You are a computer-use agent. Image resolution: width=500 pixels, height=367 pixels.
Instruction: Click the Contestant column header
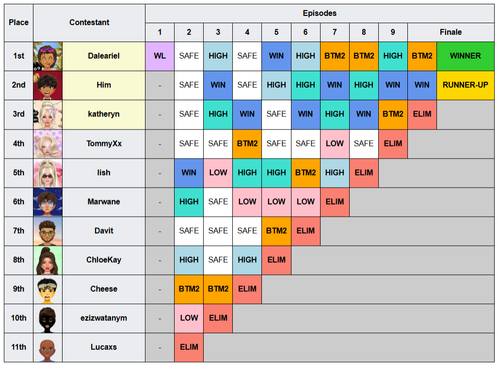pos(89,22)
